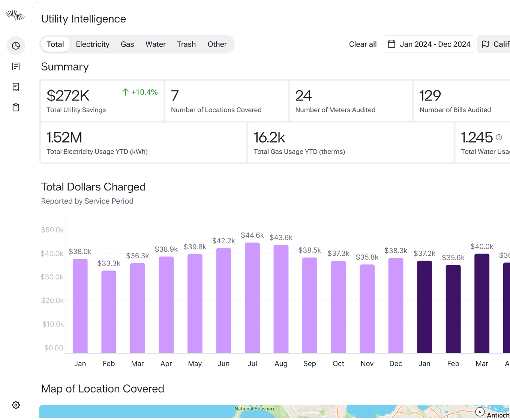Viewport: 510px width, 420px height.
Task: Open the clipboard icon in sidebar
Action: pyautogui.click(x=16, y=108)
